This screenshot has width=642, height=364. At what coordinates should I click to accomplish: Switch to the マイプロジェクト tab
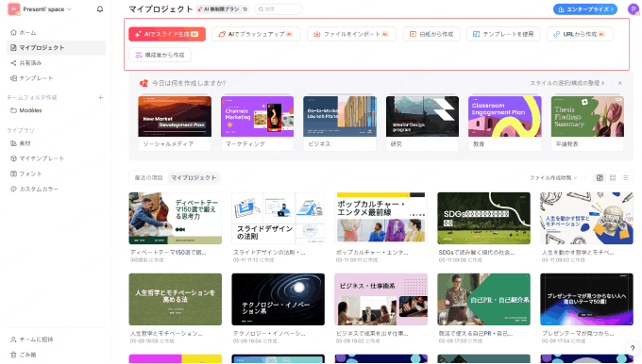[x=194, y=177]
